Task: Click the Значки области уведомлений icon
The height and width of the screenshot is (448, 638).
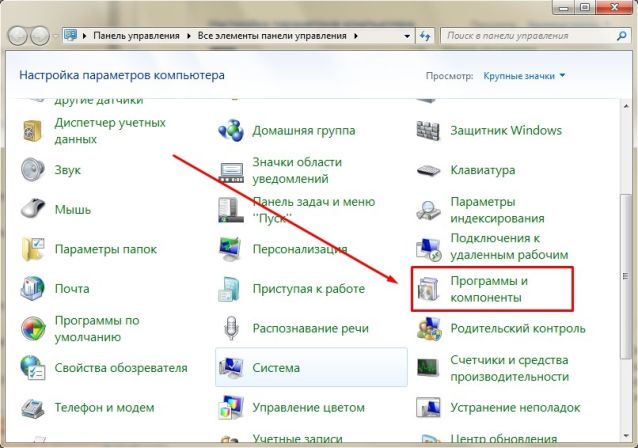Action: tap(231, 172)
